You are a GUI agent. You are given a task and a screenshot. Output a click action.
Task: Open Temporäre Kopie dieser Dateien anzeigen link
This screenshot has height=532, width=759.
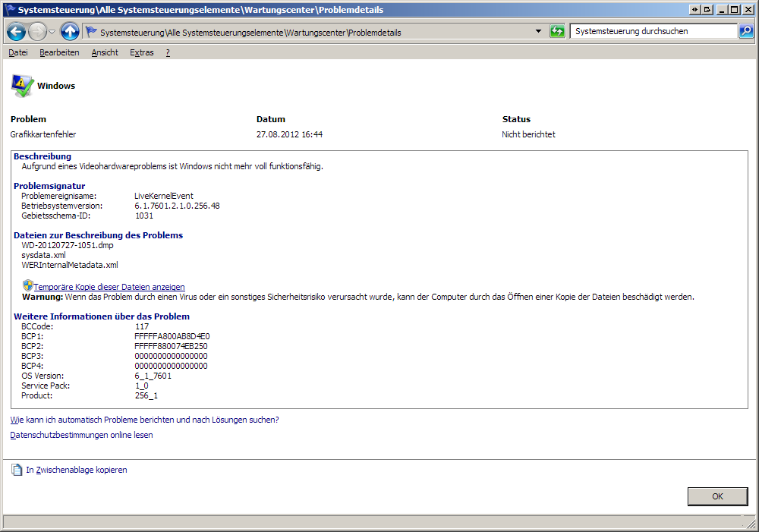pyautogui.click(x=109, y=287)
